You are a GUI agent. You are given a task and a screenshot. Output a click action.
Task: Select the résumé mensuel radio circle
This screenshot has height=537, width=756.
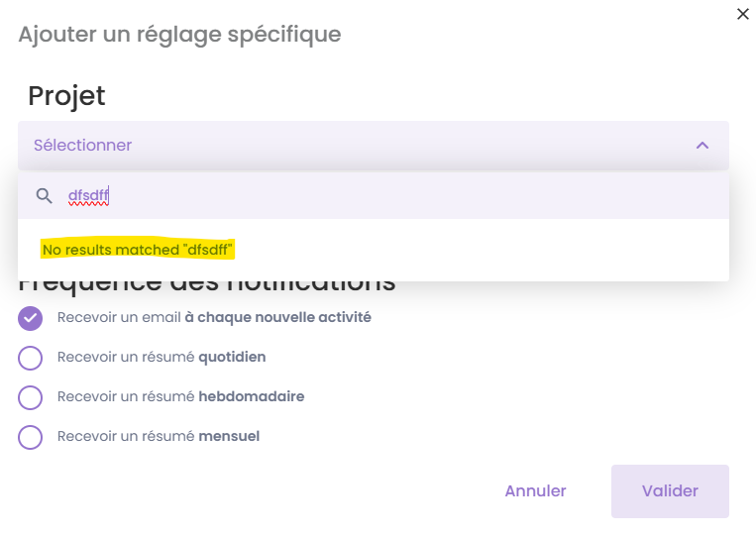31,437
